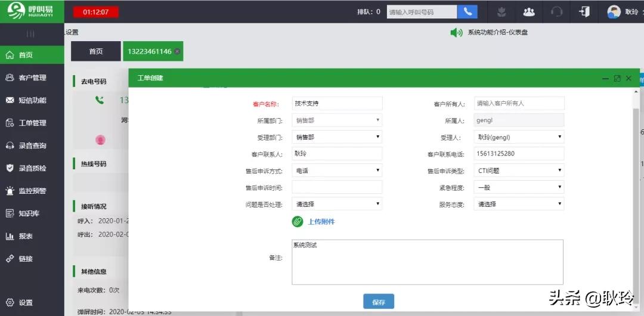This screenshot has width=644, height=316.
Task: Open 客户管理 in sidebar
Action: [32, 78]
